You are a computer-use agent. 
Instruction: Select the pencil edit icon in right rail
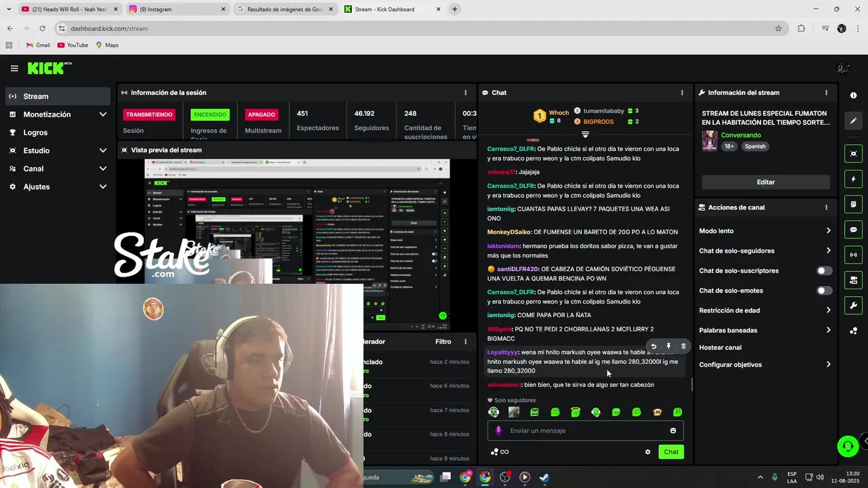pos(853,121)
